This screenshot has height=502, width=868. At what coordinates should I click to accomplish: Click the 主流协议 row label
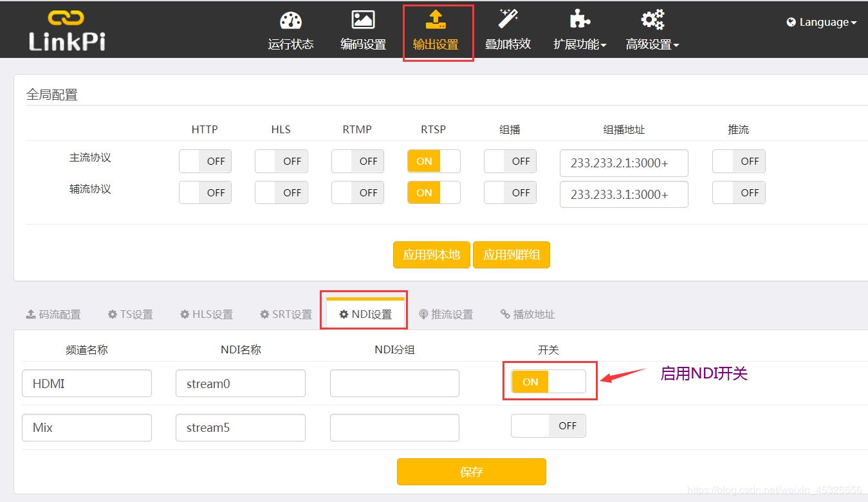click(90, 158)
